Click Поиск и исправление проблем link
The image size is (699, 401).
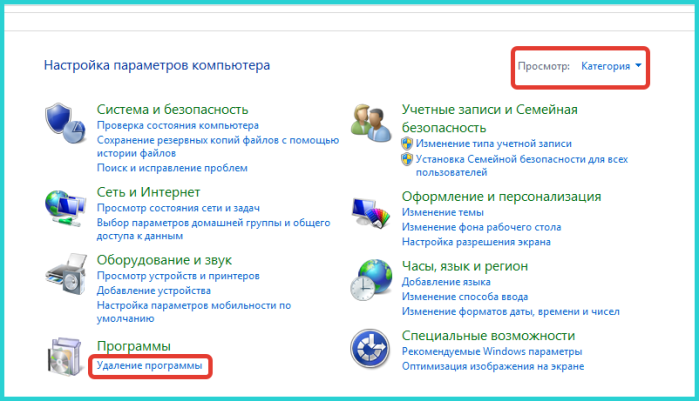[172, 168]
